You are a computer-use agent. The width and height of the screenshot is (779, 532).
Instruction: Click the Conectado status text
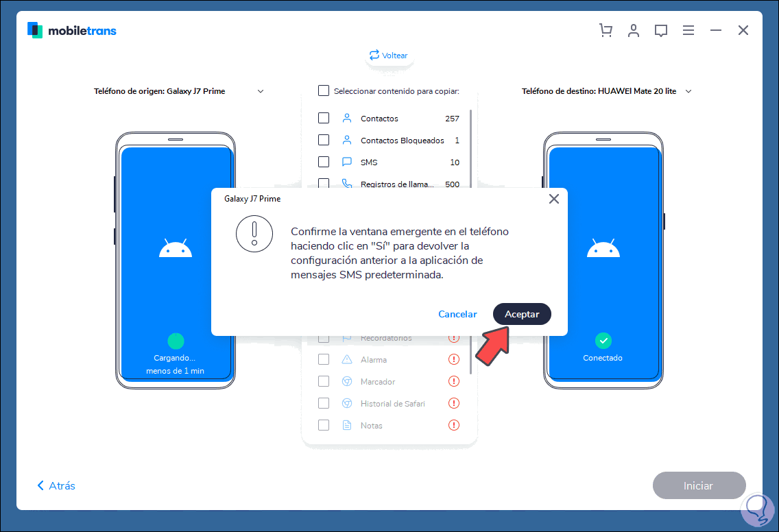603,358
